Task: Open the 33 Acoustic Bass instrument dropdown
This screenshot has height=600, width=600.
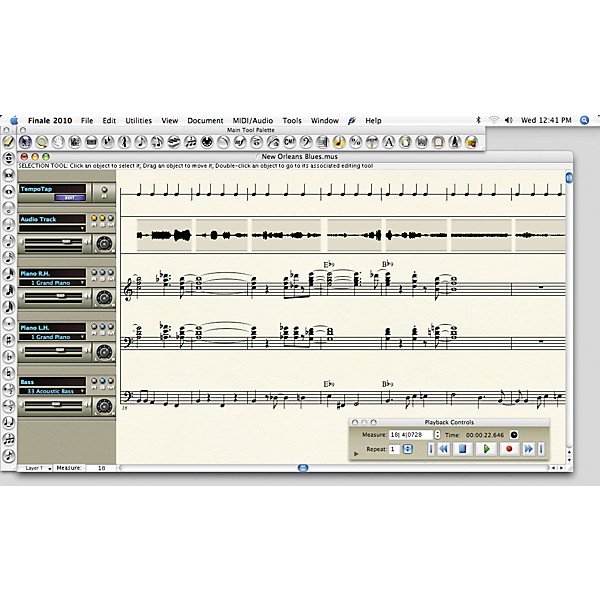Action: coord(52,391)
